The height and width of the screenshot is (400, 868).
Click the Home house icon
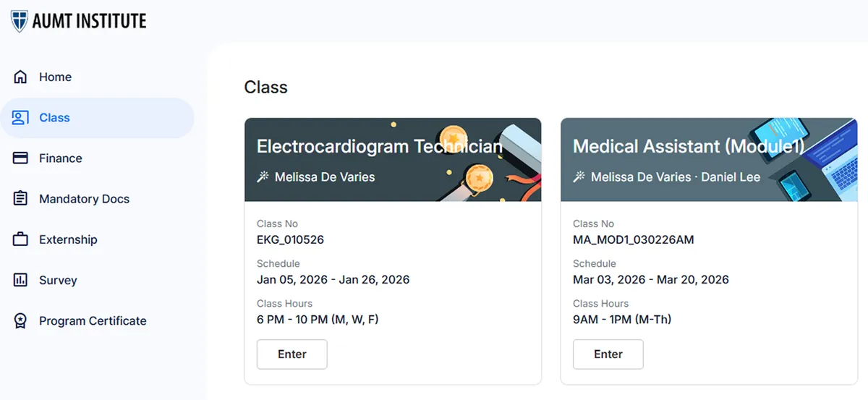coord(20,77)
